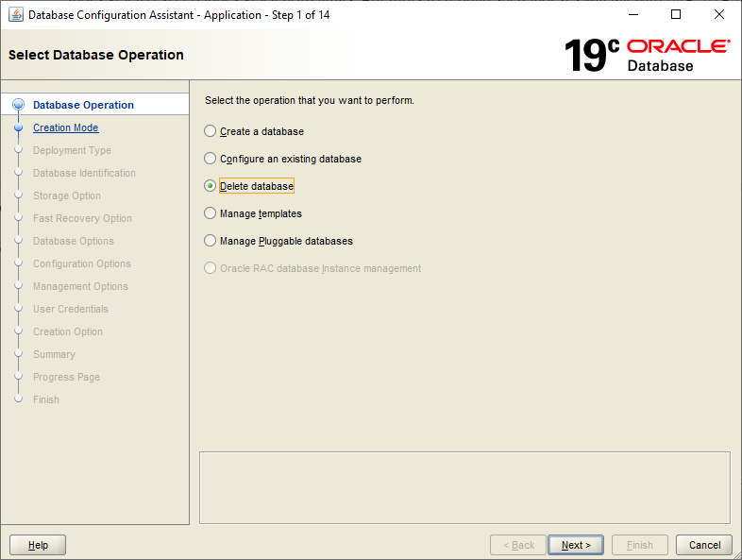Open the Creation Mode step link

click(x=66, y=127)
